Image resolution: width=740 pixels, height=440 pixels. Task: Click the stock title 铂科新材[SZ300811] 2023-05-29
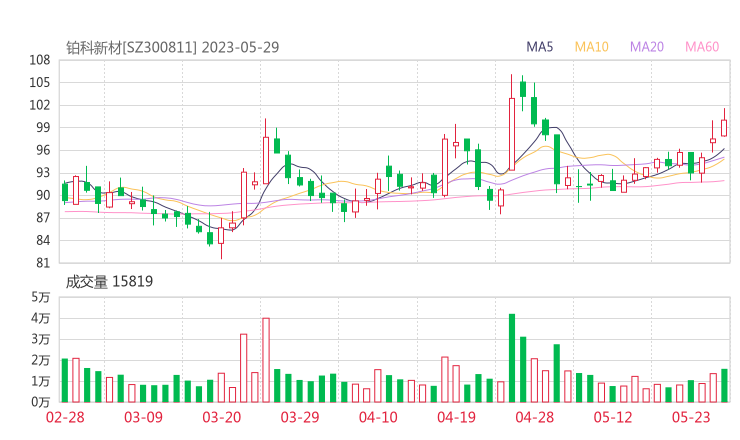173,48
